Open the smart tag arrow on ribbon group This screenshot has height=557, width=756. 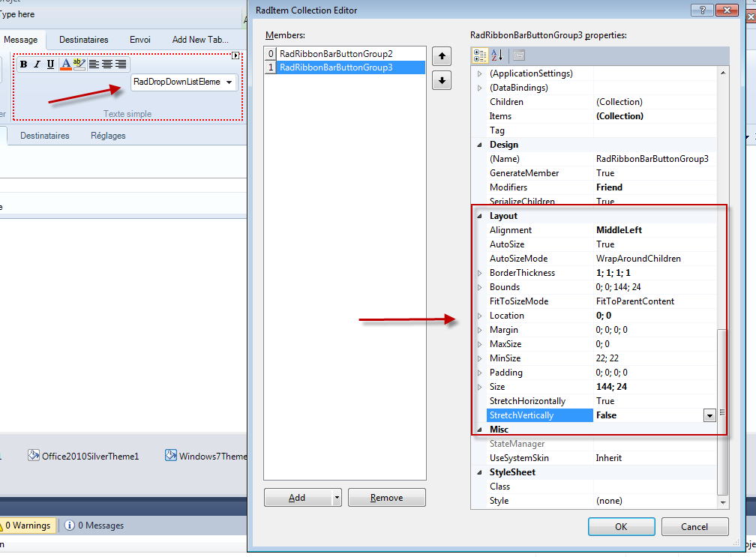click(x=235, y=56)
